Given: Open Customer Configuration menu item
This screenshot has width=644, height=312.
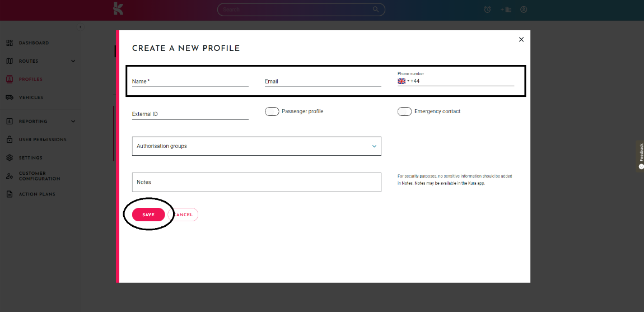Looking at the screenshot, I should 39,176.
